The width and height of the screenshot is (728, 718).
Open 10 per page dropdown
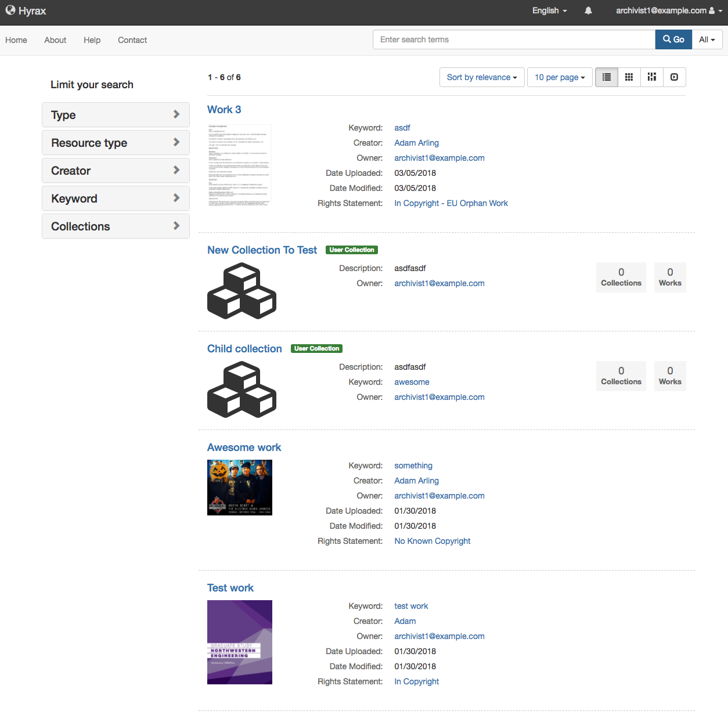(560, 77)
